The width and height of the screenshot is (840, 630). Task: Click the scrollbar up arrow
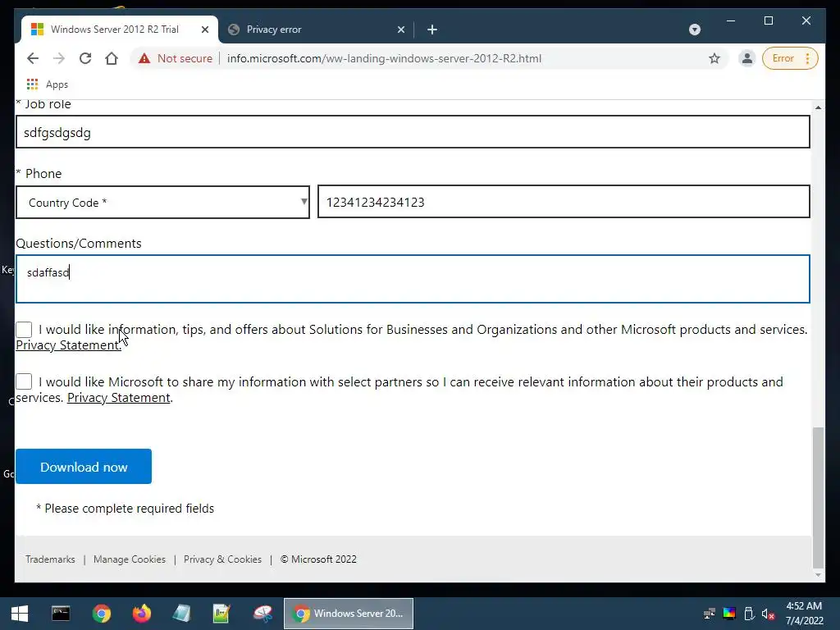coord(818,107)
